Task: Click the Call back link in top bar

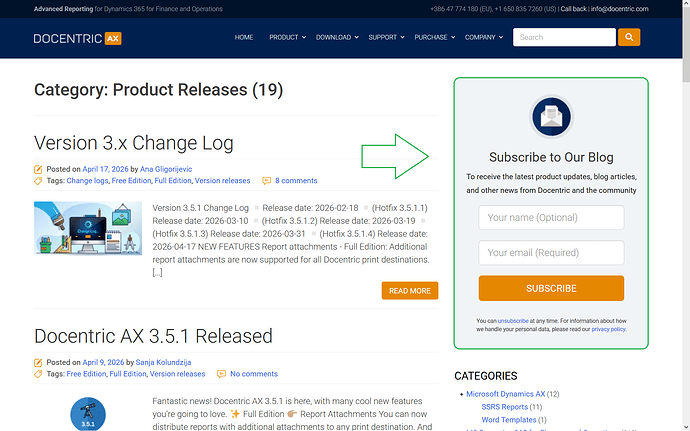Action: [x=573, y=9]
